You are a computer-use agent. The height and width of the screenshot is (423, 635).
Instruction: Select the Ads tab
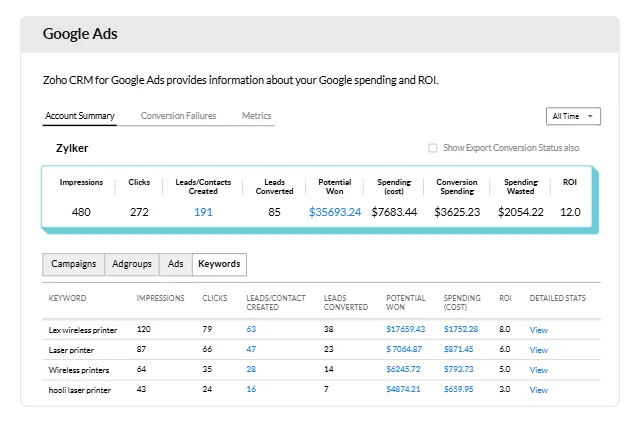[x=176, y=264]
